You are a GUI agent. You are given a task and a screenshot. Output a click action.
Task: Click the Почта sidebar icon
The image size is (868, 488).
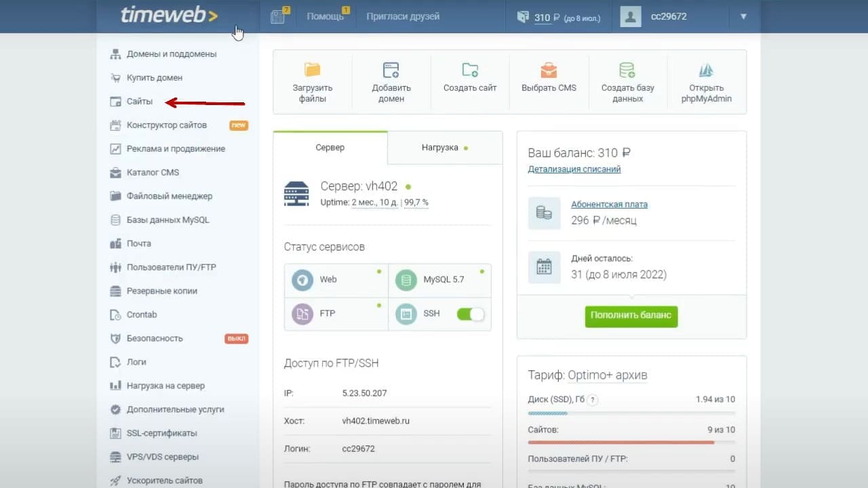115,243
